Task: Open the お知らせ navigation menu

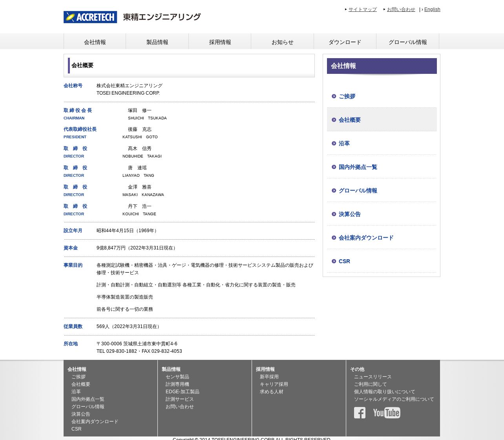Action: 282,42
